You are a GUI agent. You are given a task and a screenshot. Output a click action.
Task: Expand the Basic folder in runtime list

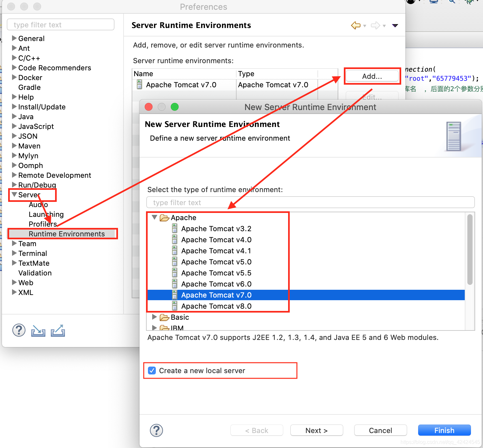tap(154, 317)
